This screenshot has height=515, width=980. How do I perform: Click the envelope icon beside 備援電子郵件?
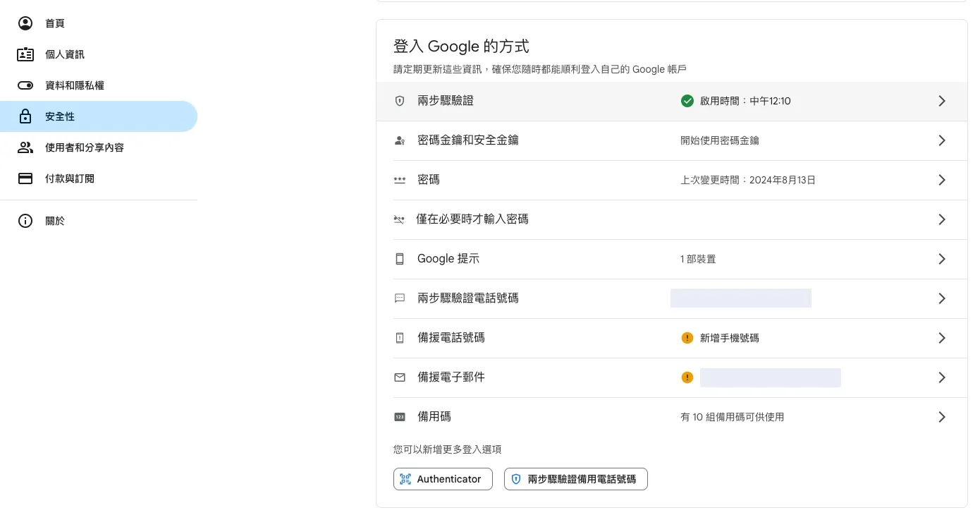pyautogui.click(x=400, y=377)
